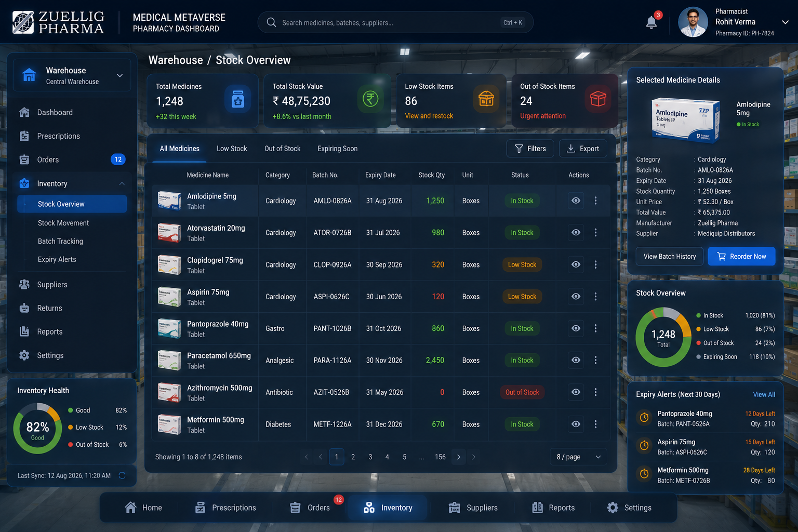The height and width of the screenshot is (532, 798).
Task: Open Stock Movement in Inventory submenu
Action: click(63, 223)
